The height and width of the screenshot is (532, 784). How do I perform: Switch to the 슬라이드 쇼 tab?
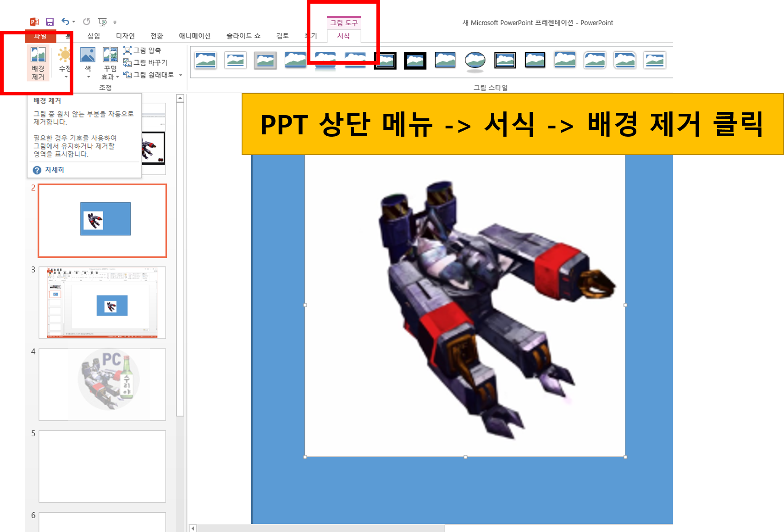(243, 36)
